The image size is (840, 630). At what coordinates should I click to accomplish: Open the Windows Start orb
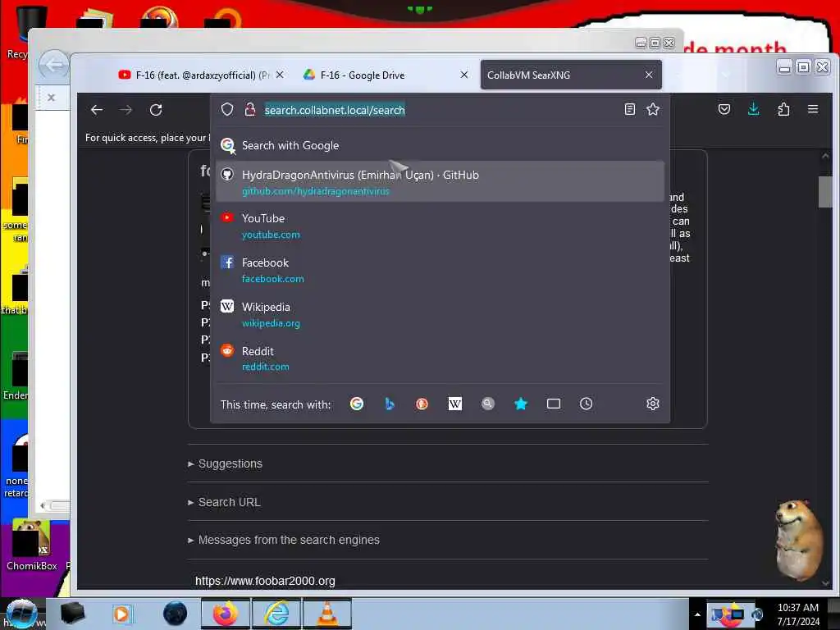coord(21,614)
